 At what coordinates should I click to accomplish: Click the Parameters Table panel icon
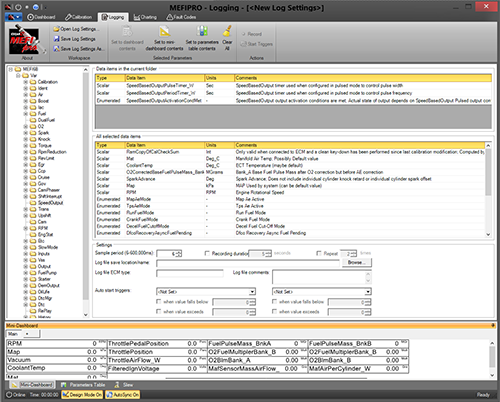(63, 385)
